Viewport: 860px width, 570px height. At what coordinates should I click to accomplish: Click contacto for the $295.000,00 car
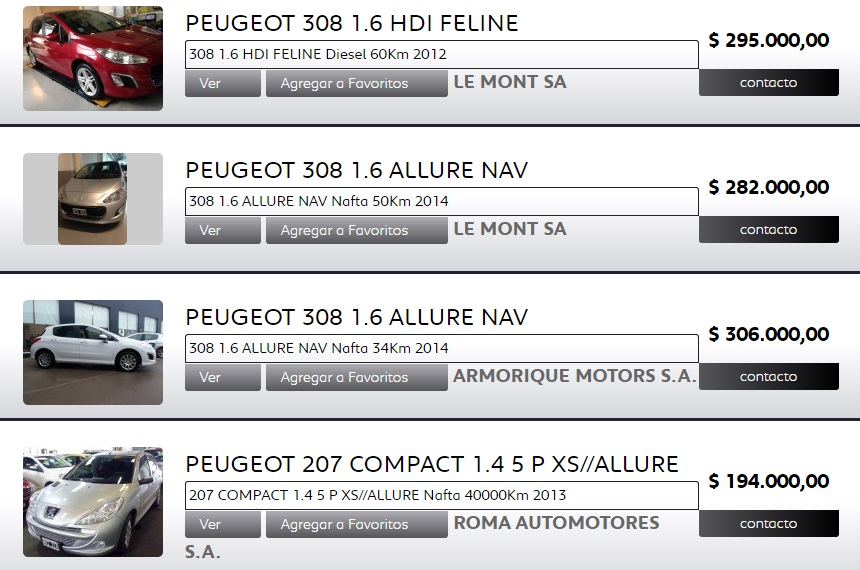(768, 83)
